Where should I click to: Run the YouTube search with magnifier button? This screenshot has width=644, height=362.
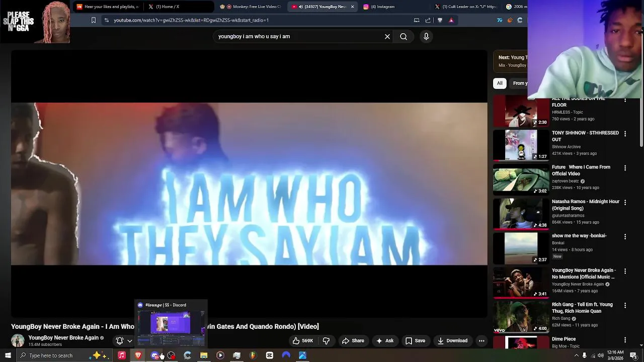404,36
